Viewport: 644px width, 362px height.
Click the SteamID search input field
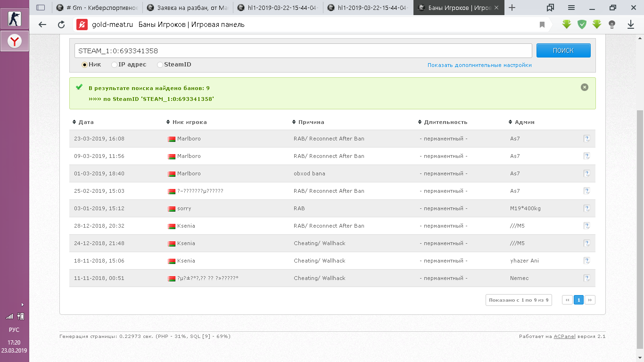coord(303,50)
